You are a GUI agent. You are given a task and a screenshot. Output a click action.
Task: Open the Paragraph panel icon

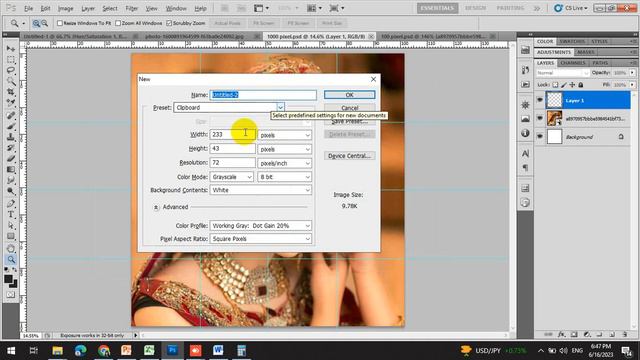click(525, 168)
